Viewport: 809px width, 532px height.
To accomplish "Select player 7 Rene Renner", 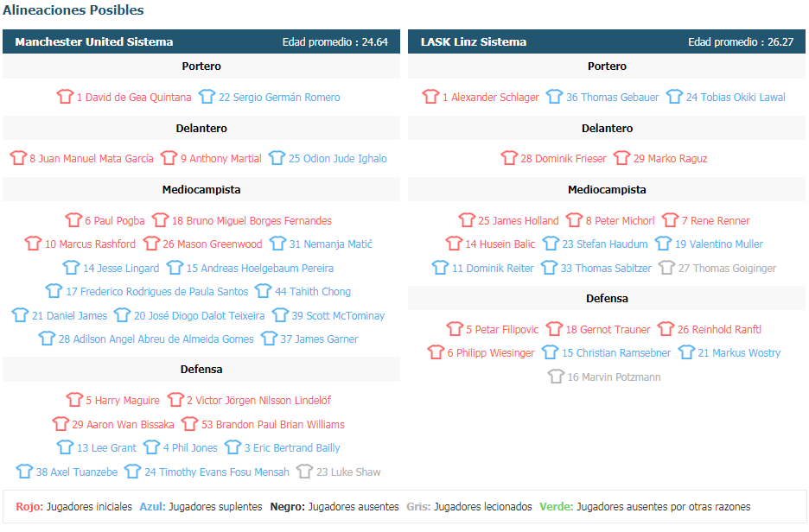I will tap(716, 221).
